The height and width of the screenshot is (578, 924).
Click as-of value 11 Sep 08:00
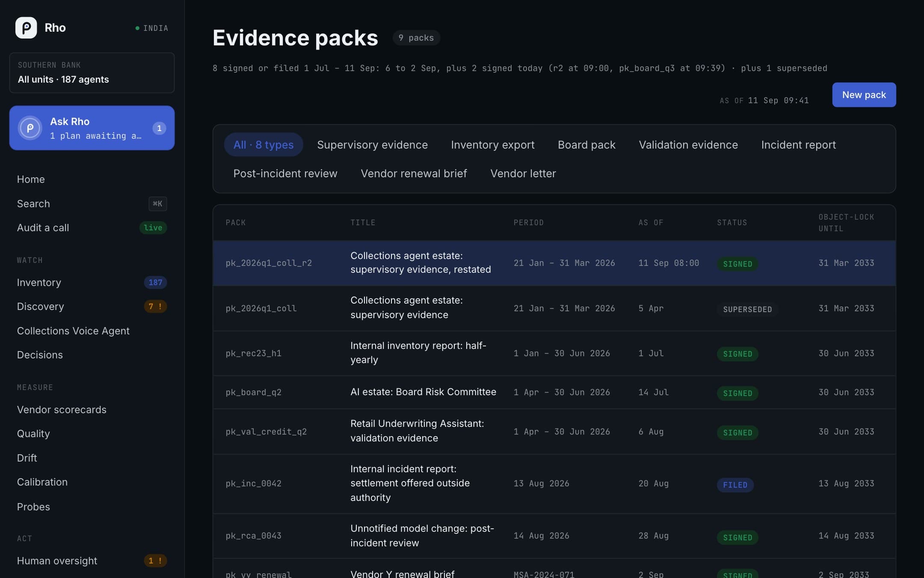click(x=669, y=263)
